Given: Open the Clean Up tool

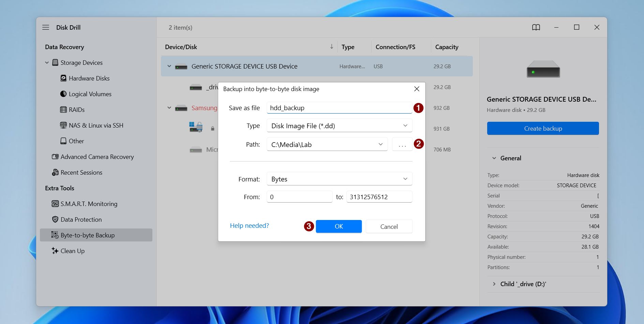Looking at the screenshot, I should click(72, 251).
